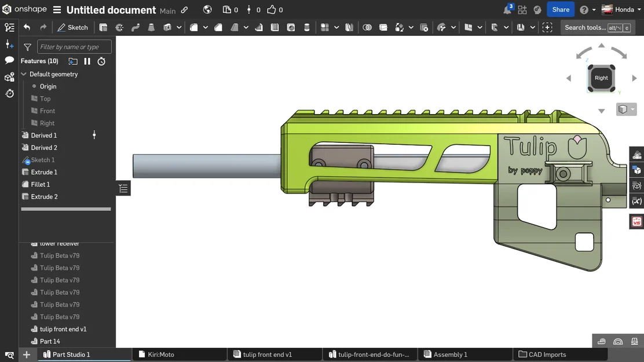Select the Fillet tool
The width and height of the screenshot is (644, 362).
click(193, 28)
